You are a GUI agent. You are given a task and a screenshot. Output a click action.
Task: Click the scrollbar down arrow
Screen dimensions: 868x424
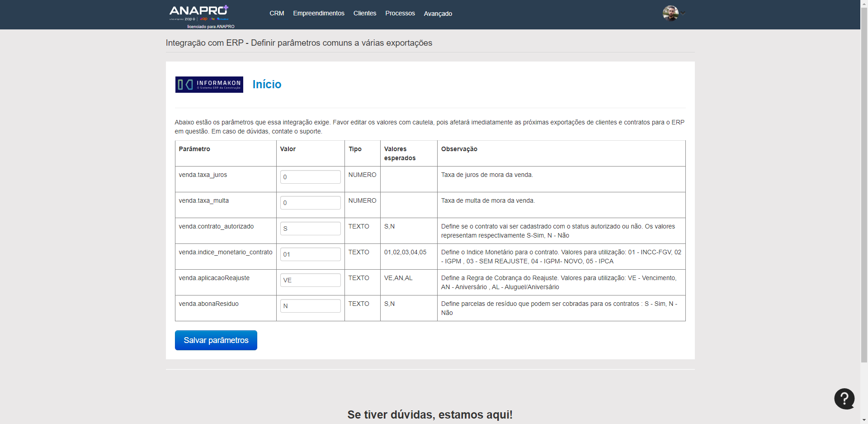tap(864, 420)
